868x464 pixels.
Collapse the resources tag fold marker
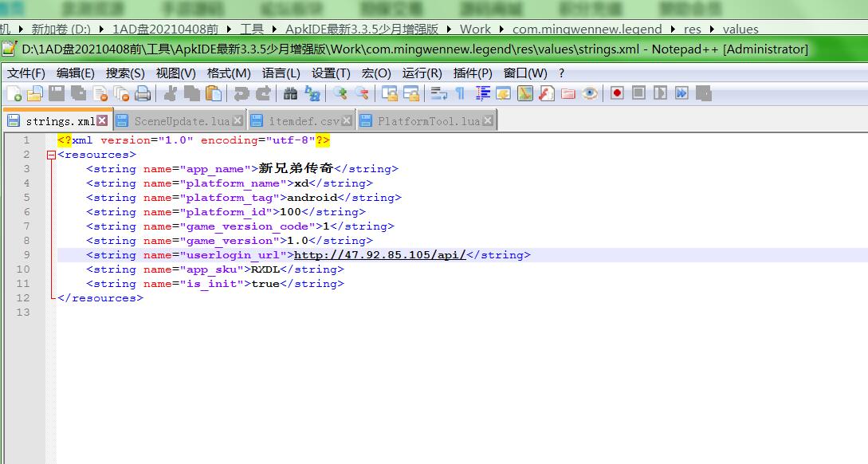click(52, 155)
